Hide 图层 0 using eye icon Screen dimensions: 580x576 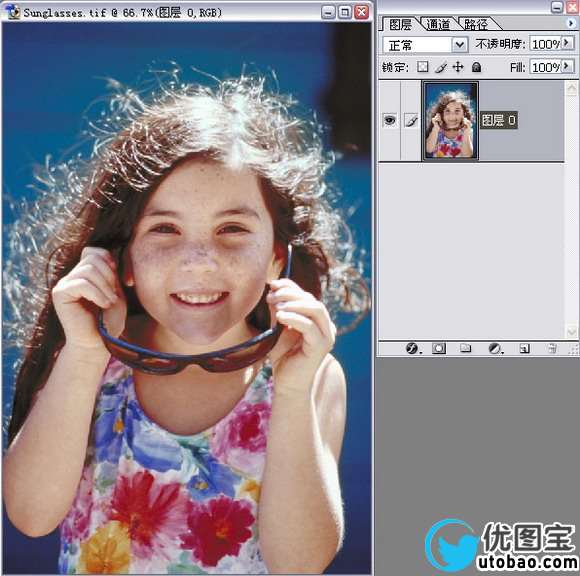(390, 120)
